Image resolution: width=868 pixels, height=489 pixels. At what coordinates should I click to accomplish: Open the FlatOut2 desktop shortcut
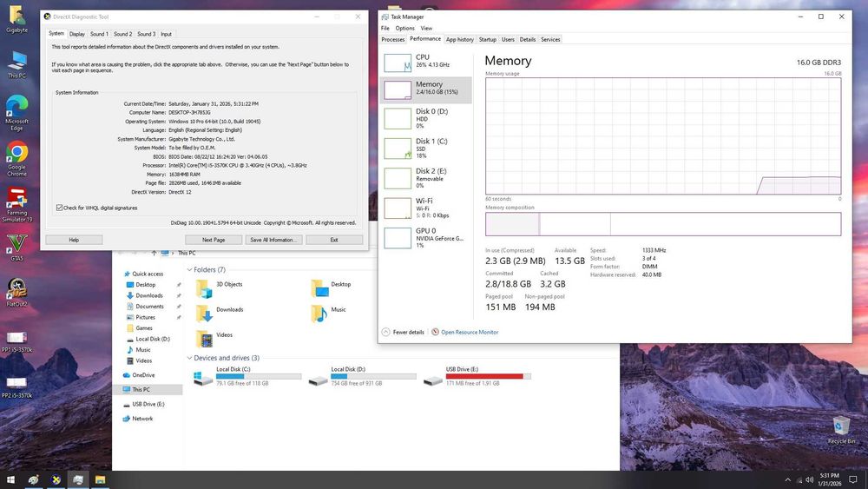(x=16, y=293)
